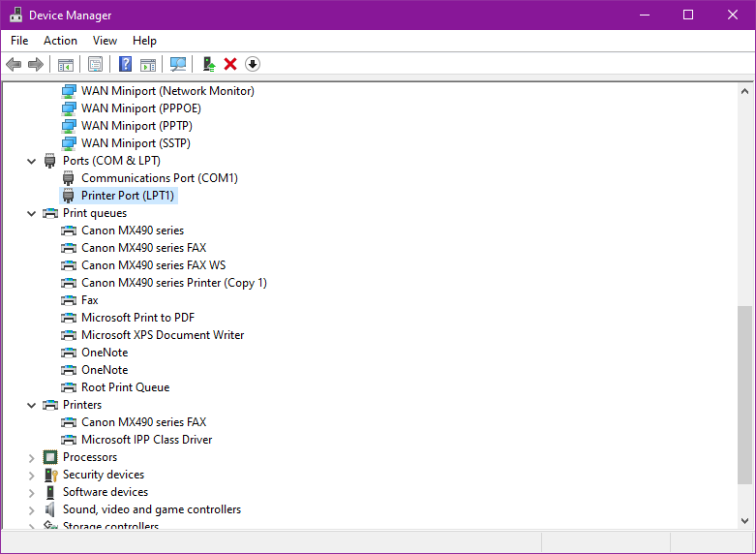Show or hide the console tree
This screenshot has width=756, height=554.
pos(66,64)
